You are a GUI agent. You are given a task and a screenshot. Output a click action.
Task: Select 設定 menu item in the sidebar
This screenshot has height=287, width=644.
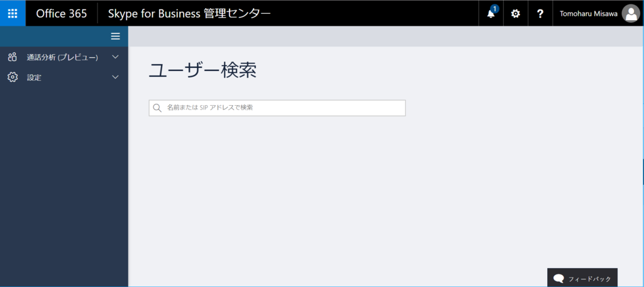click(x=64, y=77)
